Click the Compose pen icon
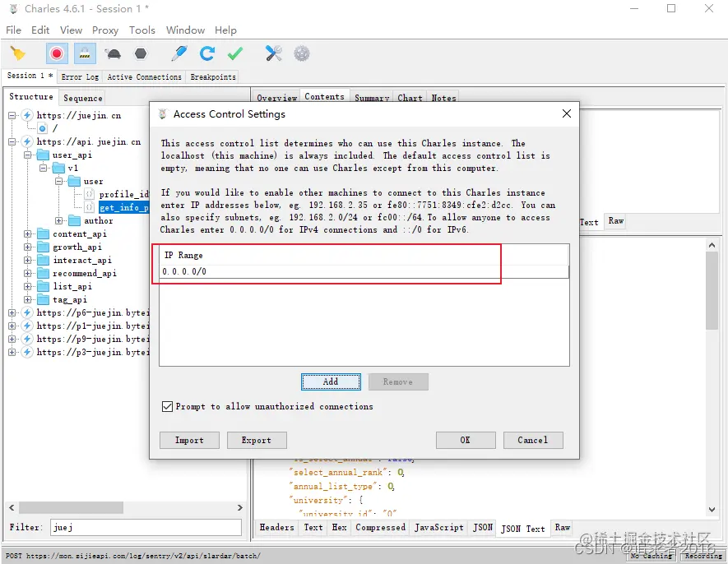 (179, 53)
